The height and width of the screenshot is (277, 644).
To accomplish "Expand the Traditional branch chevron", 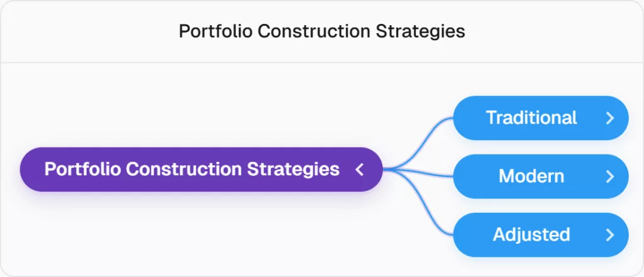I will point(609,118).
